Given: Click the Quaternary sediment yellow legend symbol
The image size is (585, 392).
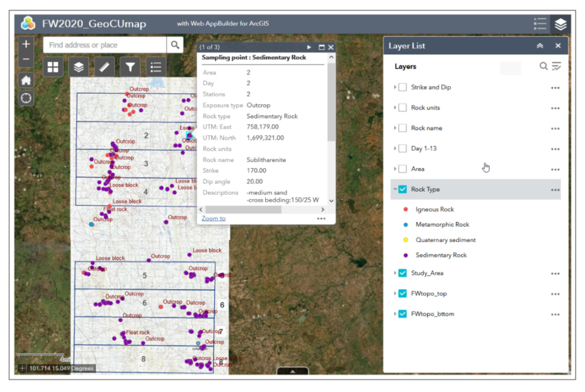Looking at the screenshot, I should coord(405,240).
